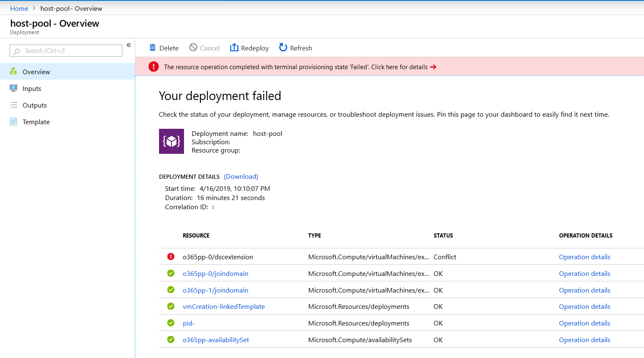The image size is (644, 358).
Task: Click the 'host-pool- Overview' breadcrumb text
Action: [x=71, y=8]
